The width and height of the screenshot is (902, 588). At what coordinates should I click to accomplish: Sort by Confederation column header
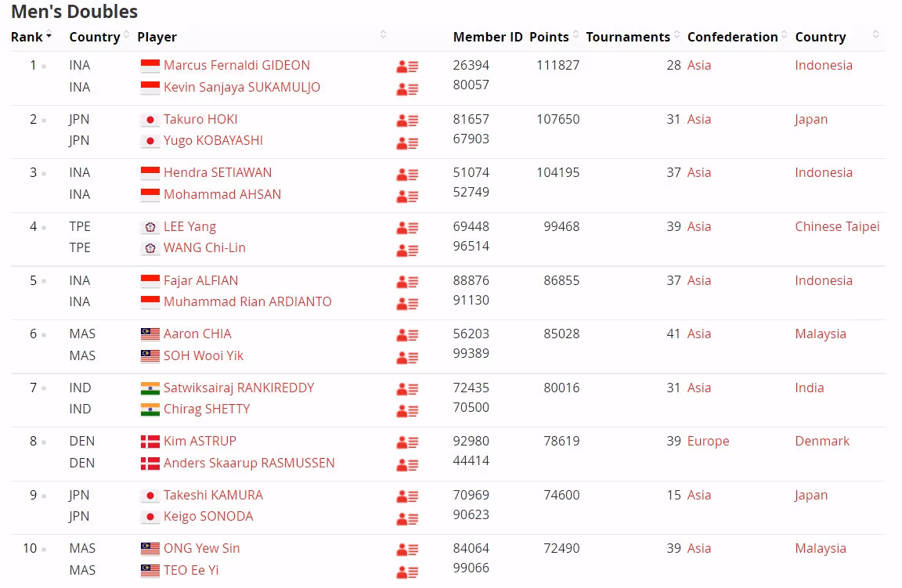[x=733, y=37]
